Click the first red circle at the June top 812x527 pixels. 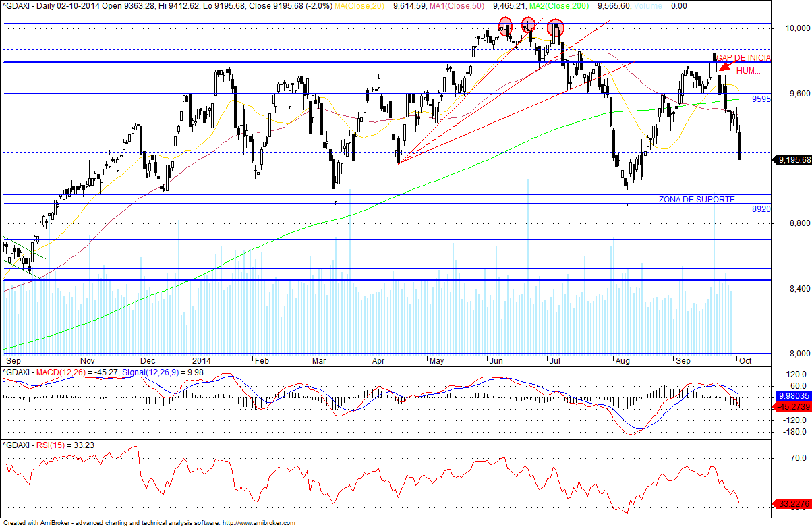coord(506,26)
